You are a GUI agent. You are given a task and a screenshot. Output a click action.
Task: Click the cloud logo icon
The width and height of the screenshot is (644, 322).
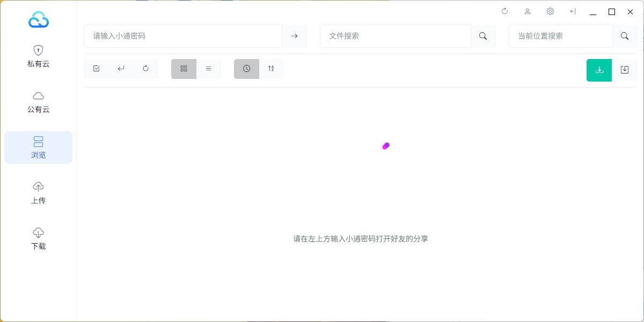39,20
